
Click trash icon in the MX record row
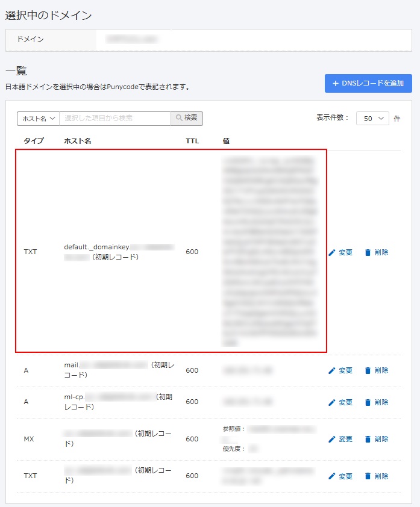[x=368, y=440]
